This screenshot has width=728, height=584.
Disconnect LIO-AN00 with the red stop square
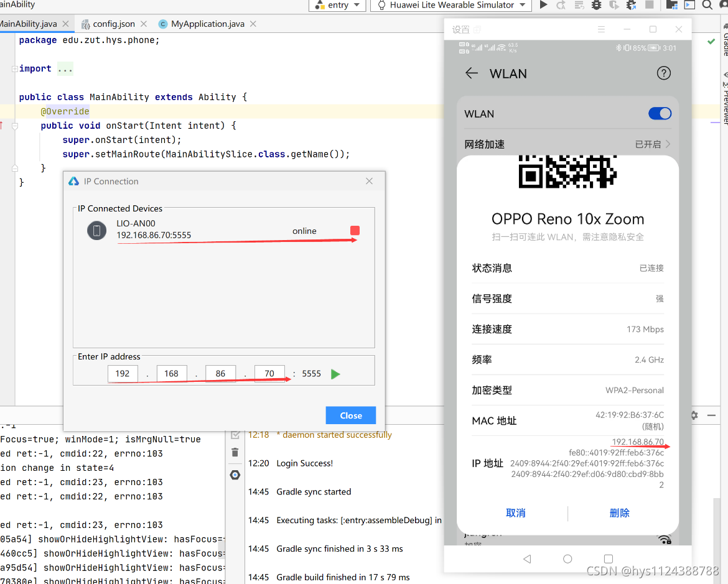pos(355,230)
